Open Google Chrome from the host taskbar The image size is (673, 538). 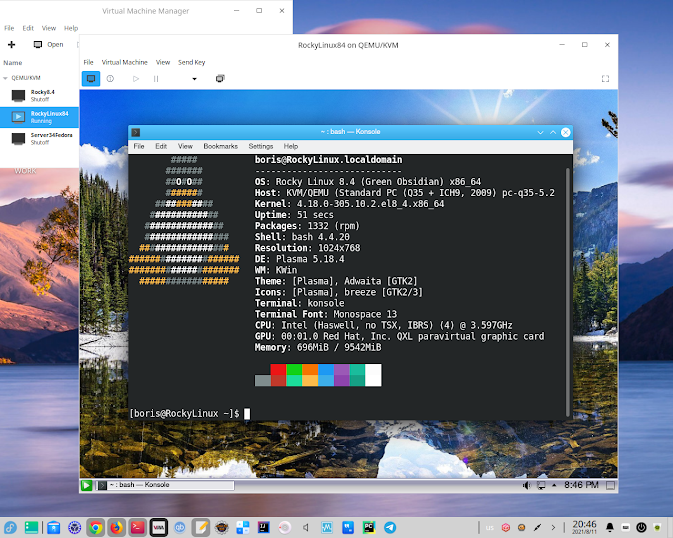[x=96, y=527]
